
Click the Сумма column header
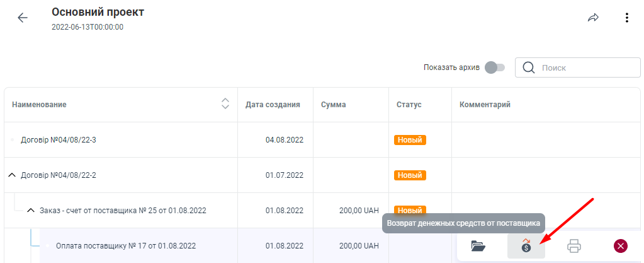click(333, 104)
